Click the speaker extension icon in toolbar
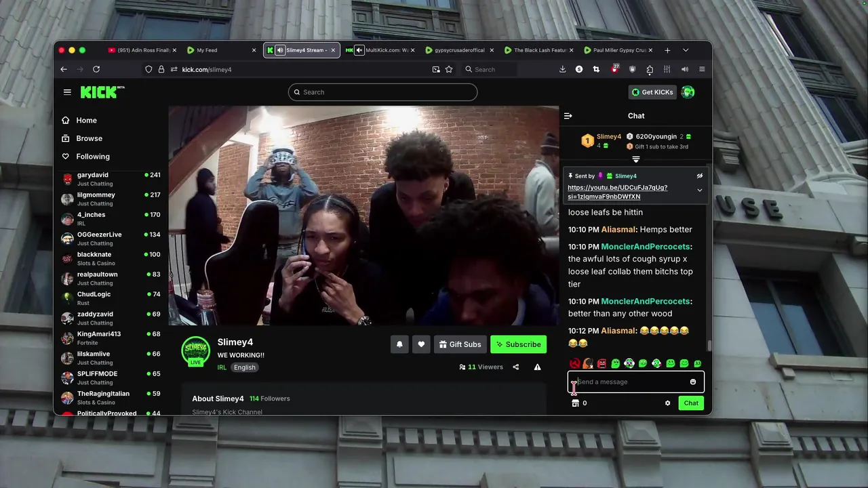This screenshot has width=868, height=488. [685, 69]
